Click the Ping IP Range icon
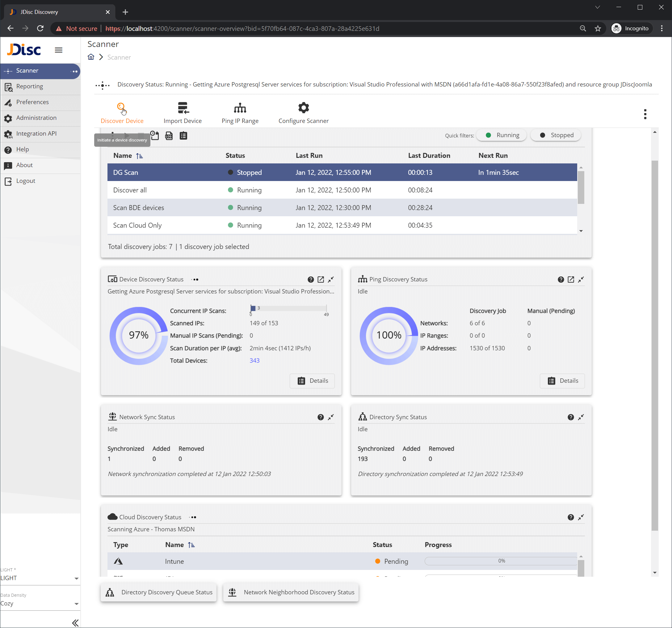The width and height of the screenshot is (672, 628). tap(240, 107)
